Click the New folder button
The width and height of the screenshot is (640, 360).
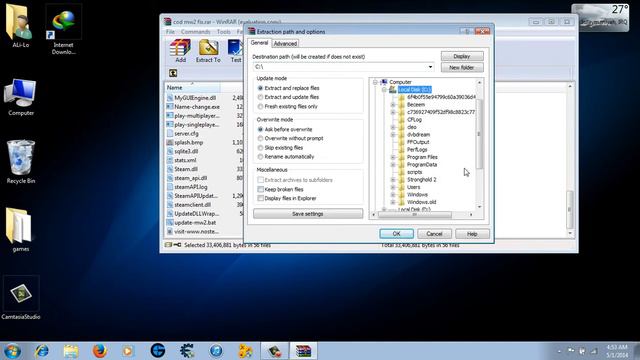(462, 67)
